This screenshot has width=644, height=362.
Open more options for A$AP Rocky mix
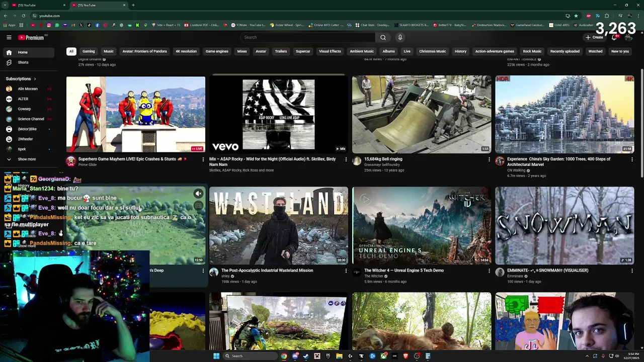(x=346, y=159)
